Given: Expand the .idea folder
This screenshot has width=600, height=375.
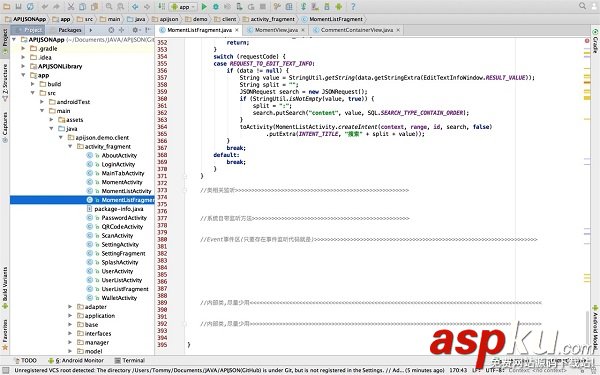Looking at the screenshot, I should pos(23,57).
